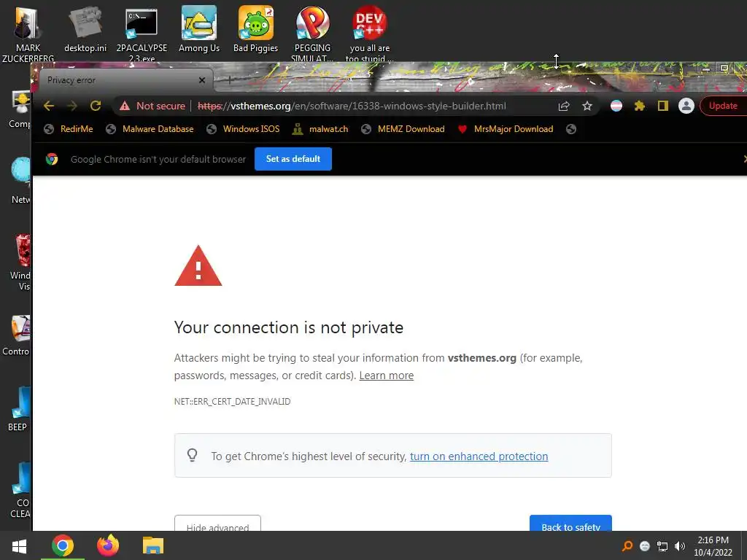The height and width of the screenshot is (560, 747).
Task: Click the URL address bar text
Action: pyautogui.click(x=352, y=106)
